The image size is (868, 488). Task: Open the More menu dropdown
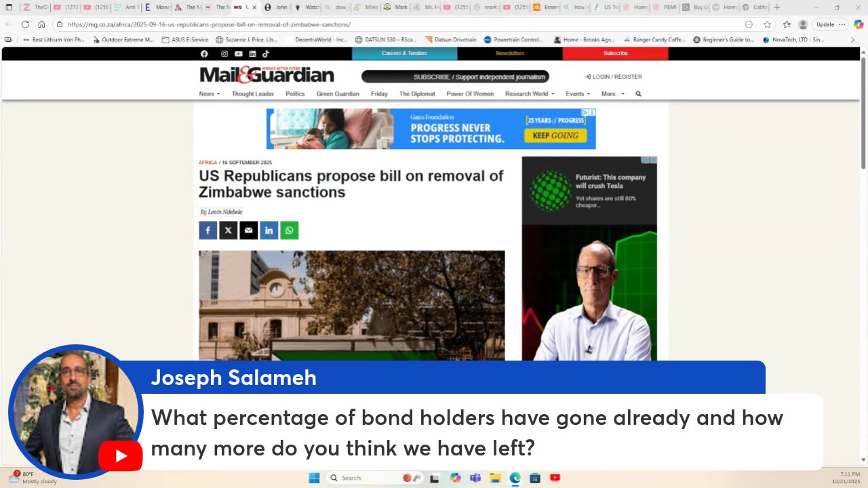[x=613, y=94]
